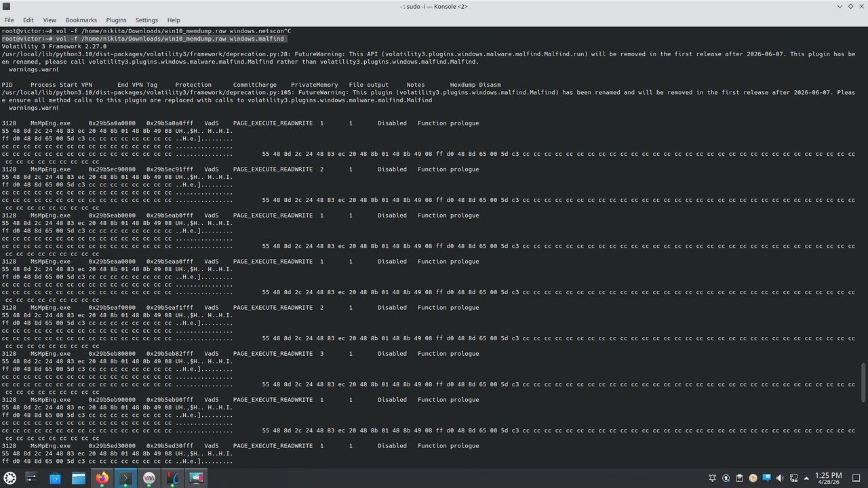Click start address 0x29b5eb90000
The width and height of the screenshot is (868, 488).
pyautogui.click(x=112, y=400)
